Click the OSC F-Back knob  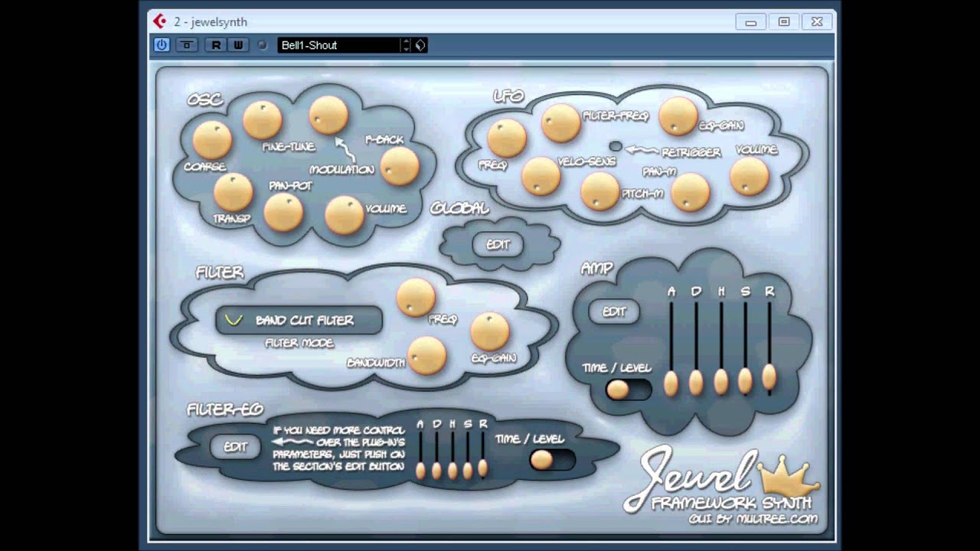coord(400,166)
